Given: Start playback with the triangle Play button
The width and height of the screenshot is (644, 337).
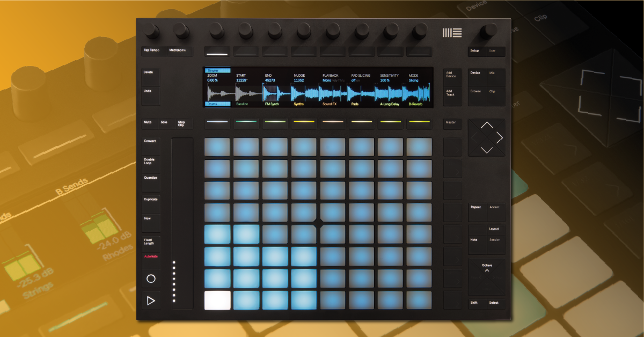Looking at the screenshot, I should pos(151,301).
